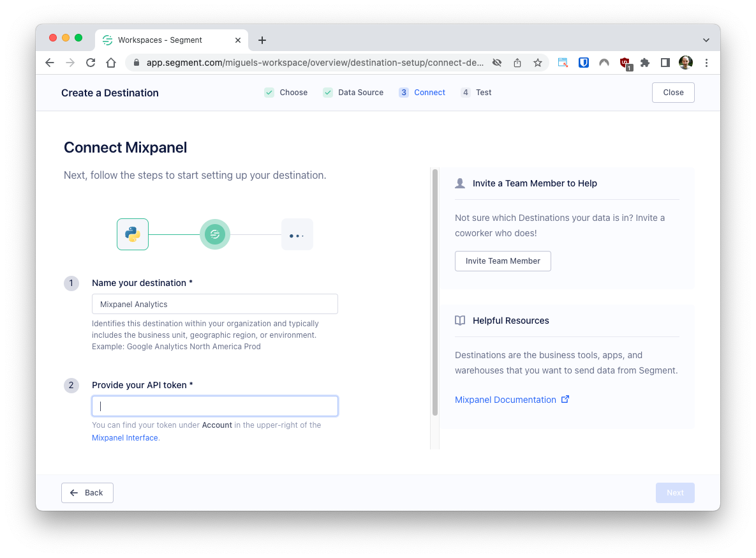Click the destination name input field
The height and width of the screenshot is (558, 756).
pos(214,304)
